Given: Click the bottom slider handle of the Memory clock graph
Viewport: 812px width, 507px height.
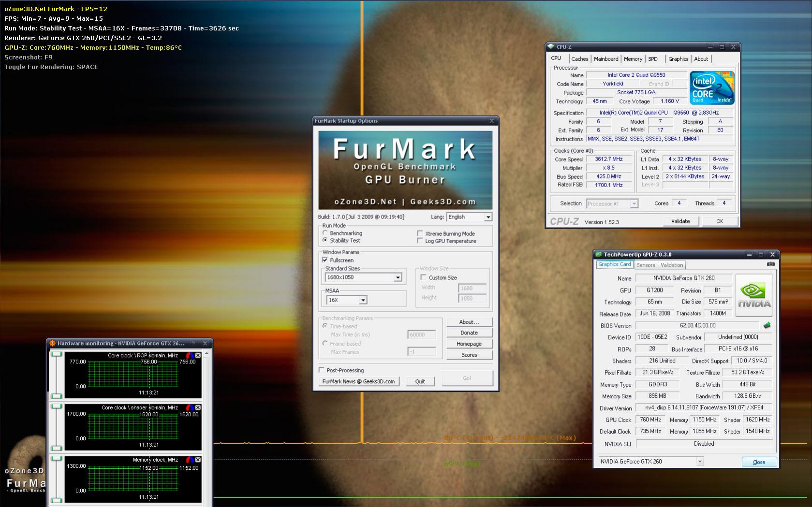Looking at the screenshot, I should coord(57,501).
